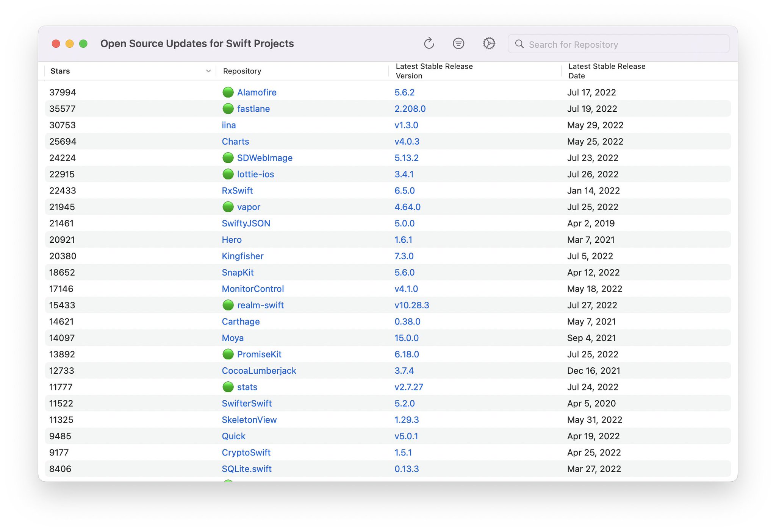776x532 pixels.
Task: Sort by Latest Stable Release Date header
Action: tap(607, 71)
